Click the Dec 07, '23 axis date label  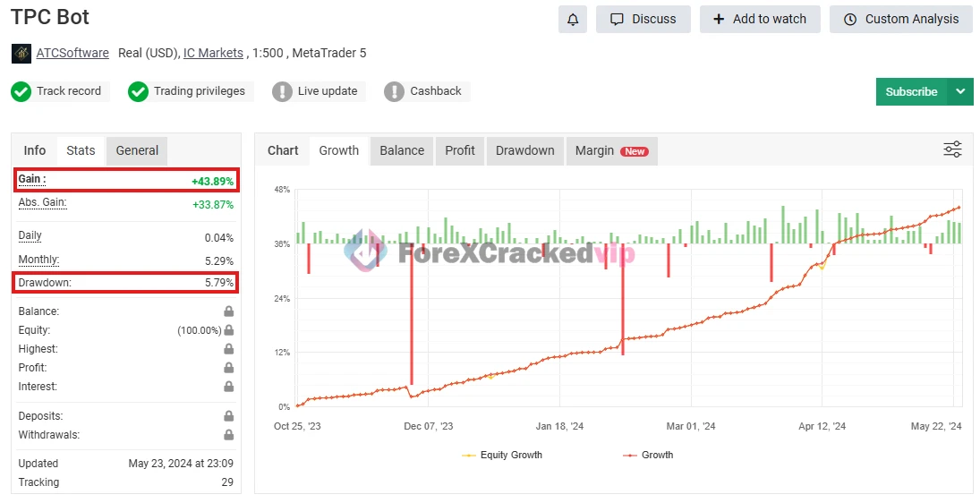click(429, 426)
